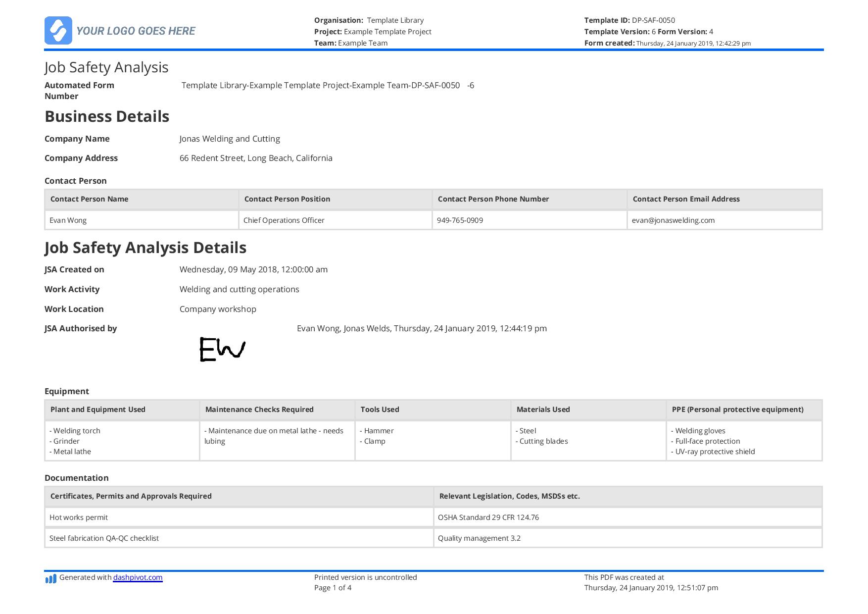Click the 'YOUR LOGO GOES HERE' text
This screenshot has height=614, width=868.
coord(136,31)
